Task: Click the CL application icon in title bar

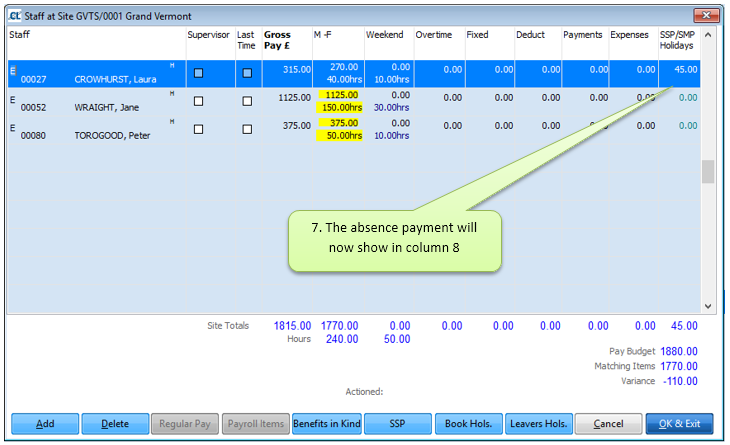Action: [14, 16]
